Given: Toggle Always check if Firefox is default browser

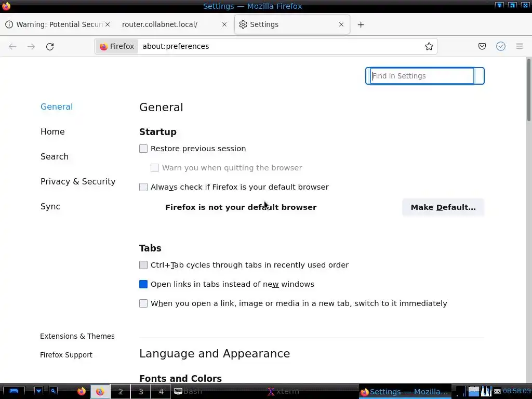Looking at the screenshot, I should click(x=143, y=187).
